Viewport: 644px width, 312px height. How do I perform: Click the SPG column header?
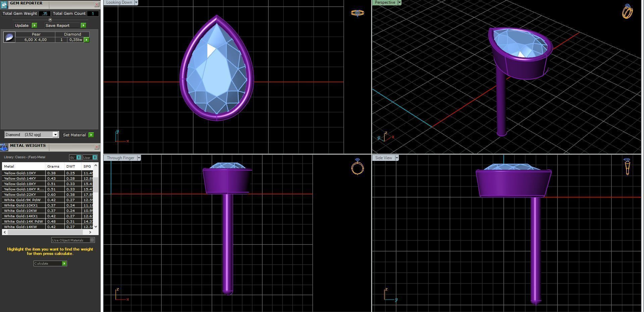pos(88,166)
